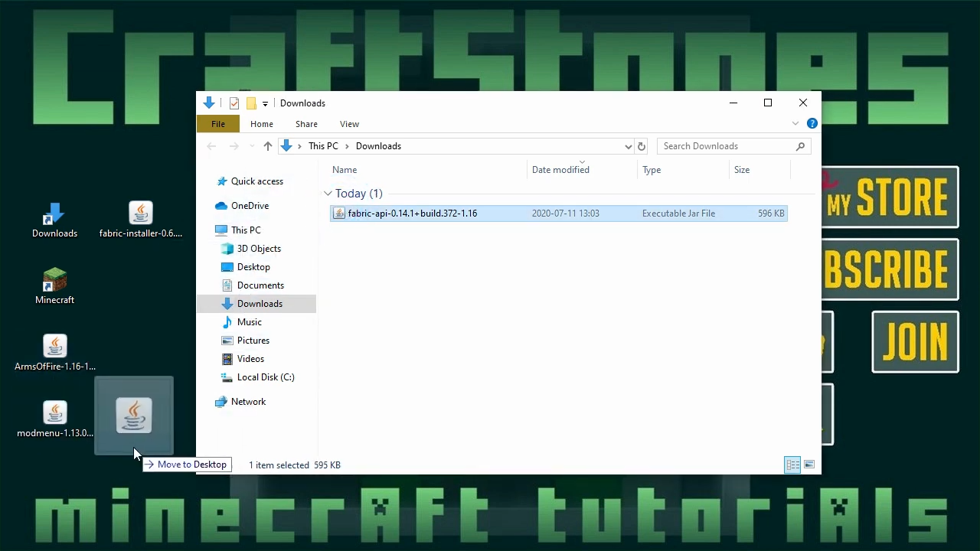The height and width of the screenshot is (551, 980).
Task: Minimize the Downloads window
Action: [733, 103]
